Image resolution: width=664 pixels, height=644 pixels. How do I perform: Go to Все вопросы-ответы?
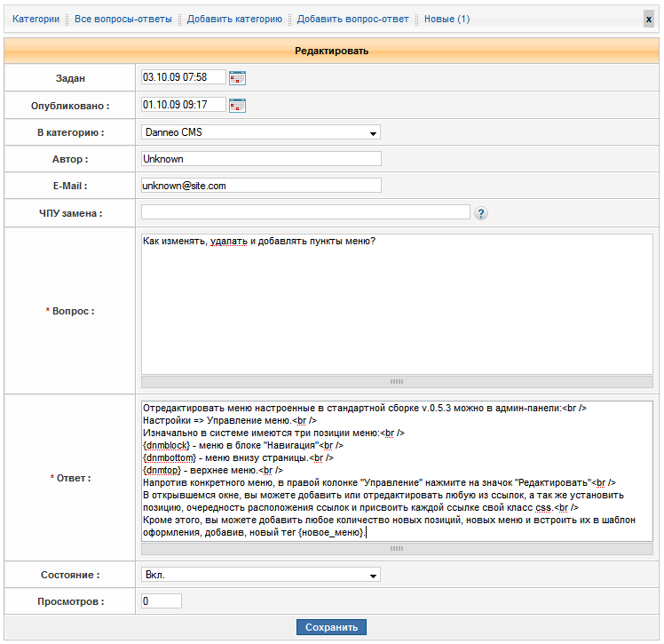[123, 19]
